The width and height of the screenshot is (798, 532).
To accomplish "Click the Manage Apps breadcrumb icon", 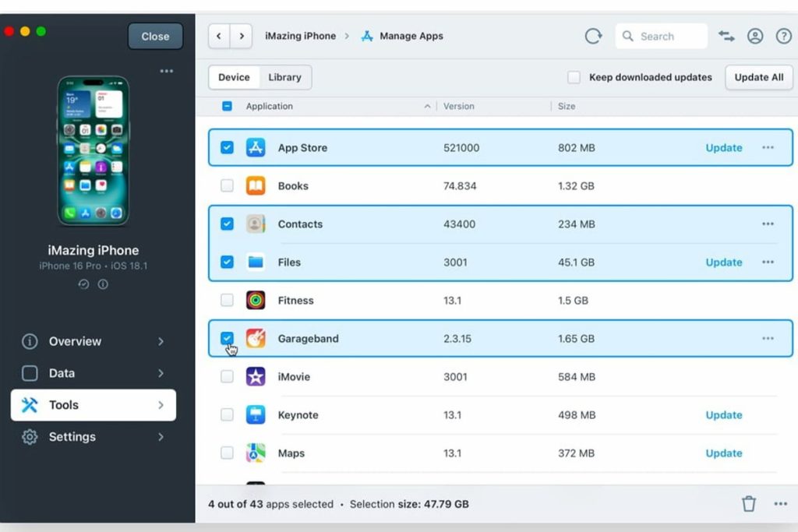I will (367, 36).
